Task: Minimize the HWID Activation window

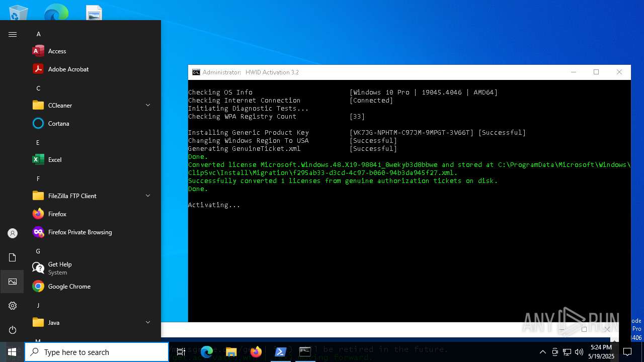Action: click(x=573, y=72)
